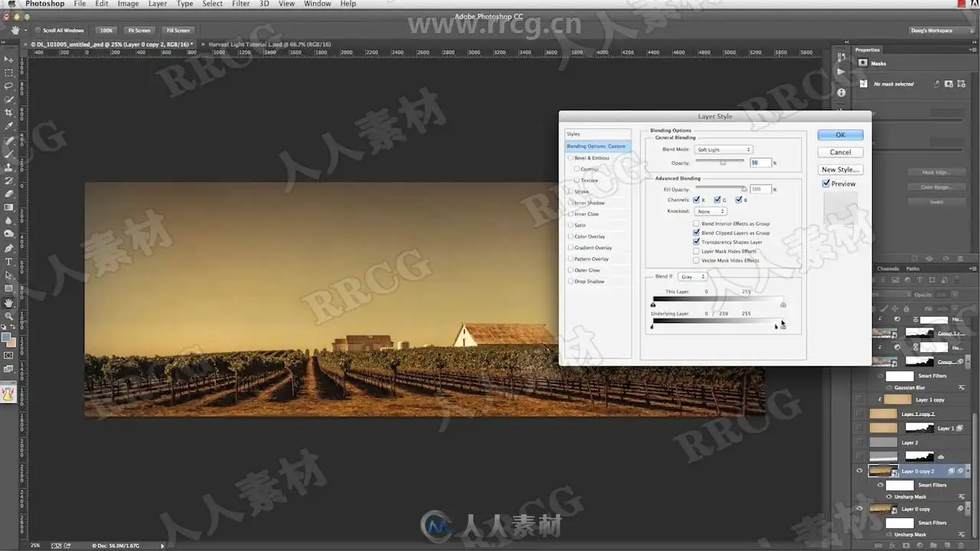The width and height of the screenshot is (980, 551).
Task: Open the Masks icon in Properties panel
Action: pyautogui.click(x=863, y=64)
